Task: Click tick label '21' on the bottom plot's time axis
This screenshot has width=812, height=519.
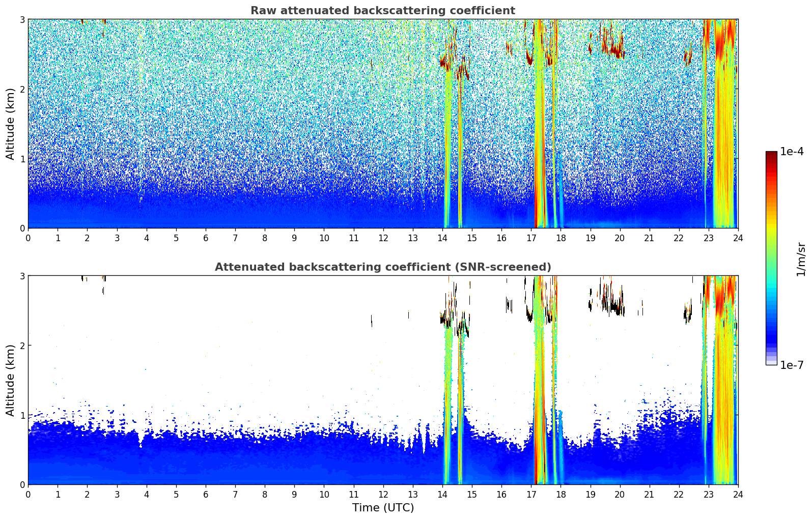Action: pyautogui.click(x=649, y=494)
